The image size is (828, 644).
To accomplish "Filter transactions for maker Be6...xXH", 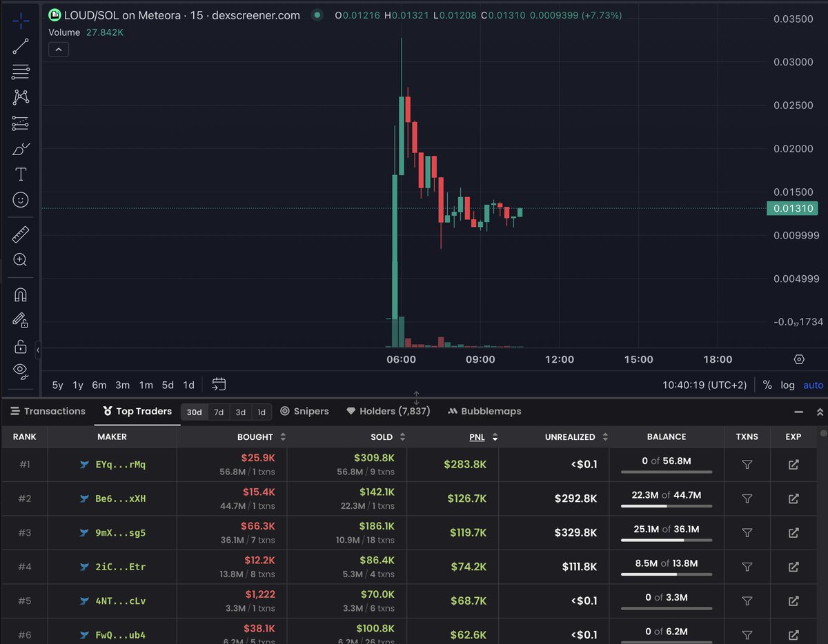I will pyautogui.click(x=747, y=499).
